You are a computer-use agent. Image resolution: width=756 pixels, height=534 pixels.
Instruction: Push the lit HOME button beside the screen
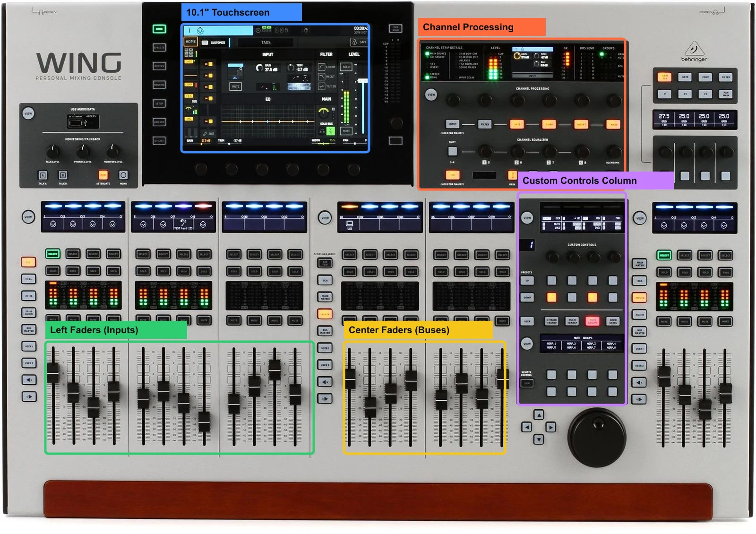pyautogui.click(x=159, y=29)
